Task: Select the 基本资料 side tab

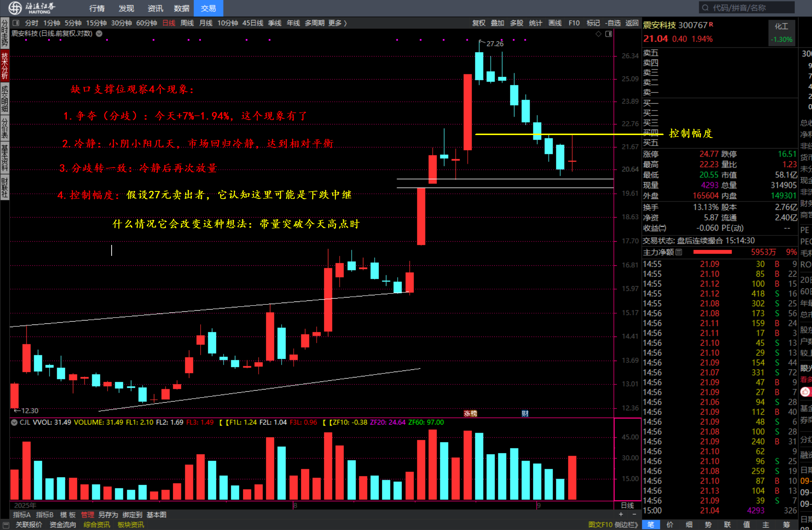Action: tap(5, 158)
